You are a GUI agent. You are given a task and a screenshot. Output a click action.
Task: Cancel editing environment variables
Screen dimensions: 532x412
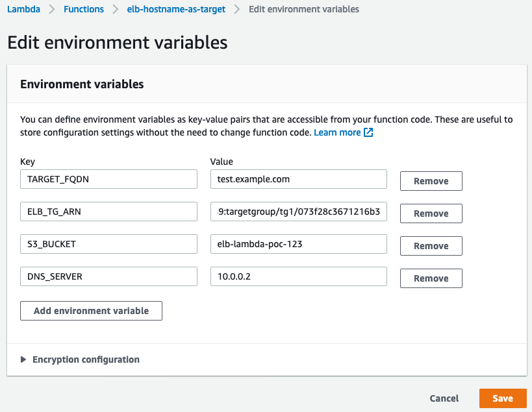[x=444, y=398]
